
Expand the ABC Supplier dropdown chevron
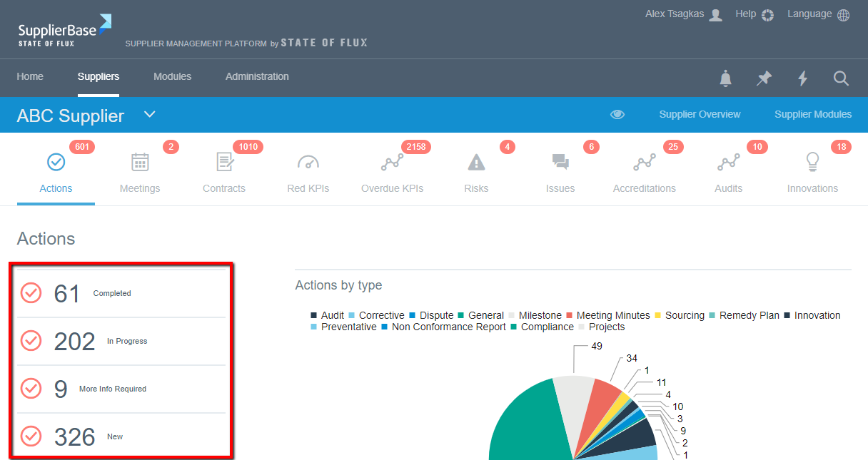click(149, 114)
